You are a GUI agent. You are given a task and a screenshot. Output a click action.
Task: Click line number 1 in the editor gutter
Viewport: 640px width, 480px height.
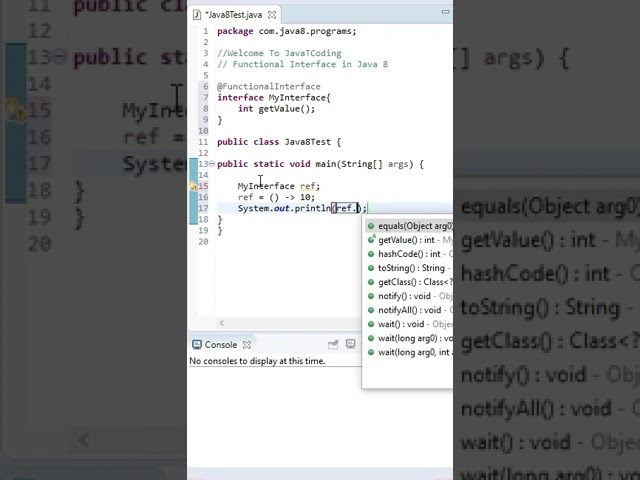click(205, 31)
